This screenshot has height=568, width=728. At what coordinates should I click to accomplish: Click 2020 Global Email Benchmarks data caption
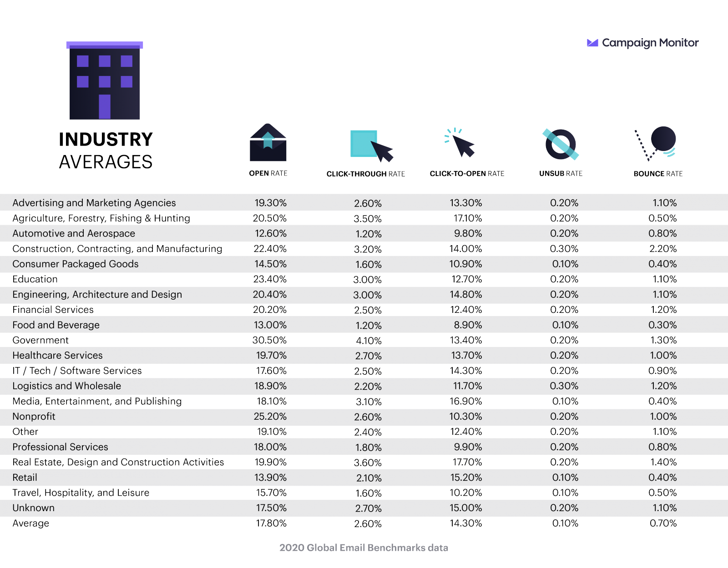(364, 548)
